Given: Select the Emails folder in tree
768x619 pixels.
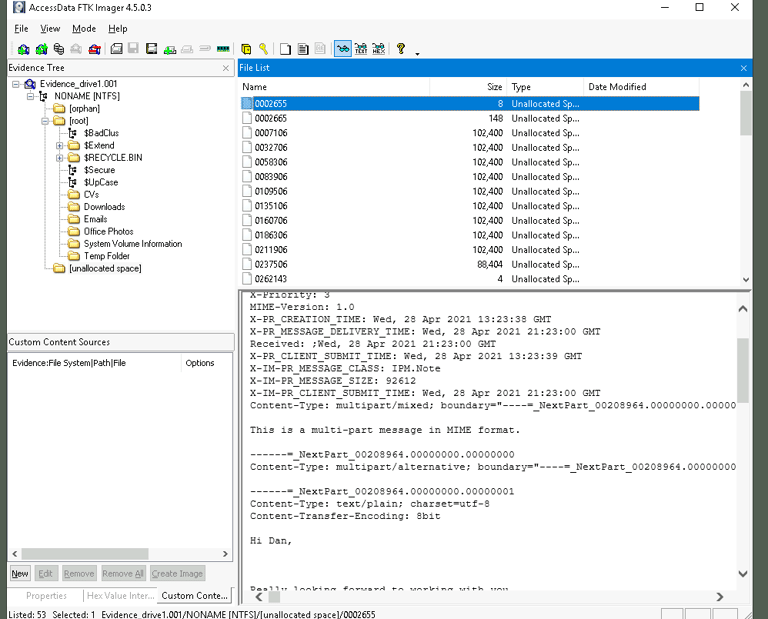Looking at the screenshot, I should (96, 219).
